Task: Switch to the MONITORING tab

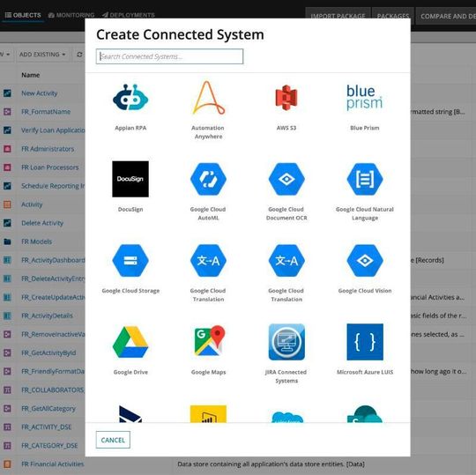Action: (x=71, y=15)
